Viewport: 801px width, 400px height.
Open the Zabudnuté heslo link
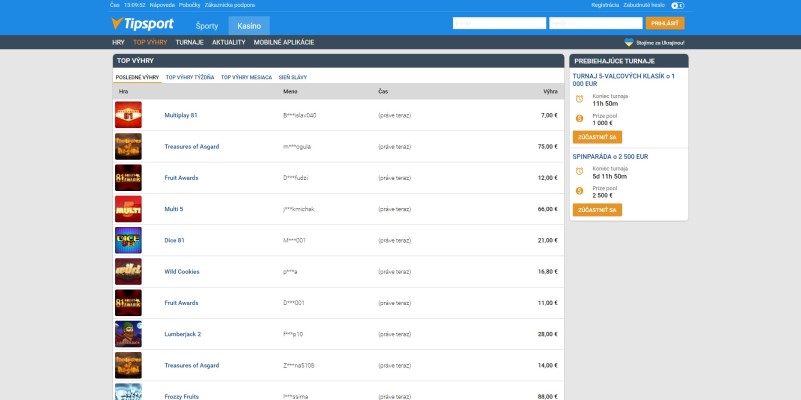[x=644, y=5]
